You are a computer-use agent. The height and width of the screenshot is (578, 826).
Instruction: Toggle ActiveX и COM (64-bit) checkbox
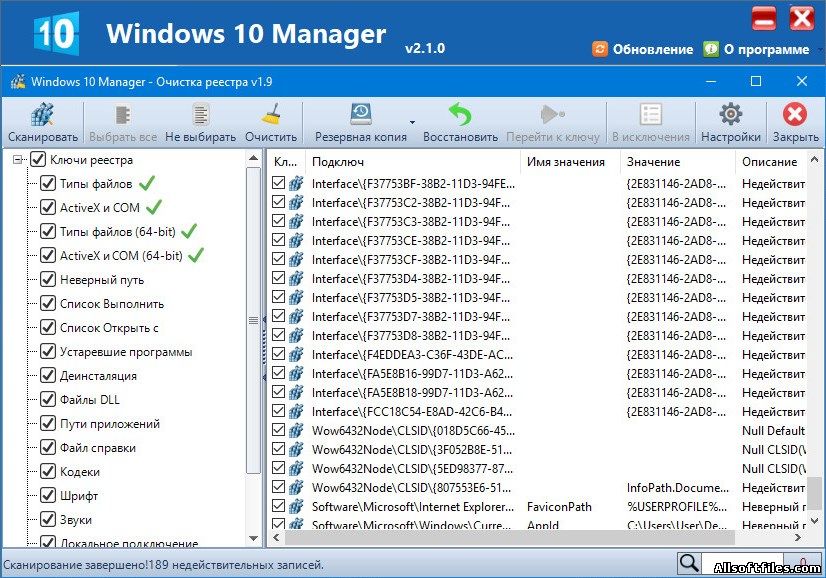[48, 256]
